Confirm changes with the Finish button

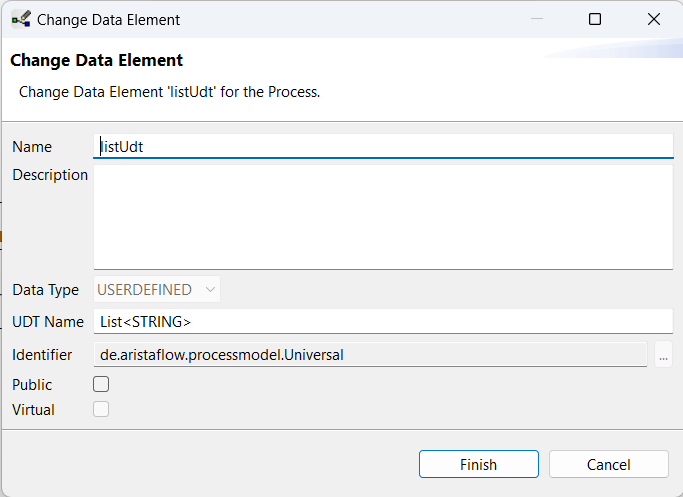pos(479,464)
